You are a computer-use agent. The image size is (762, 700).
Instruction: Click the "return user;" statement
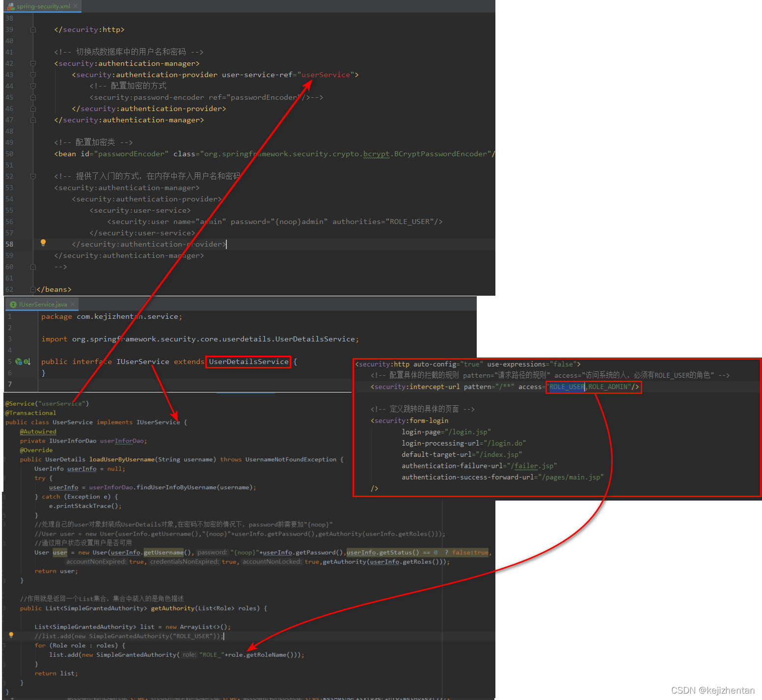coord(56,571)
